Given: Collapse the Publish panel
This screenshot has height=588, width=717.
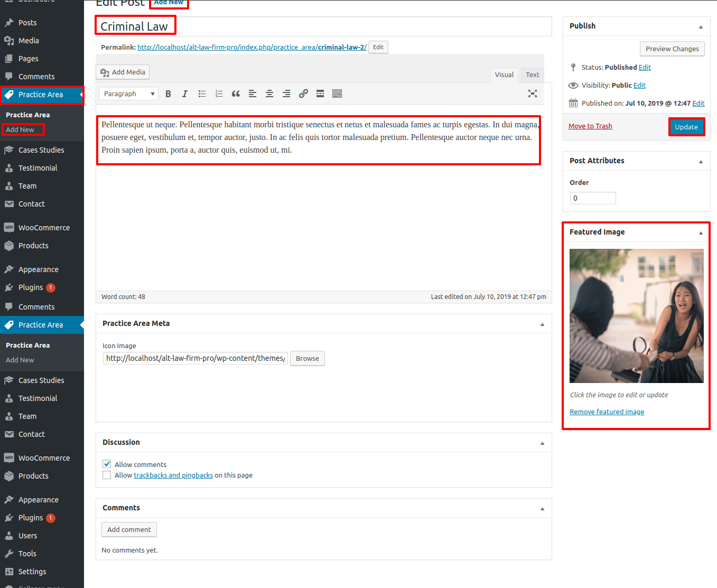Looking at the screenshot, I should coord(701,26).
